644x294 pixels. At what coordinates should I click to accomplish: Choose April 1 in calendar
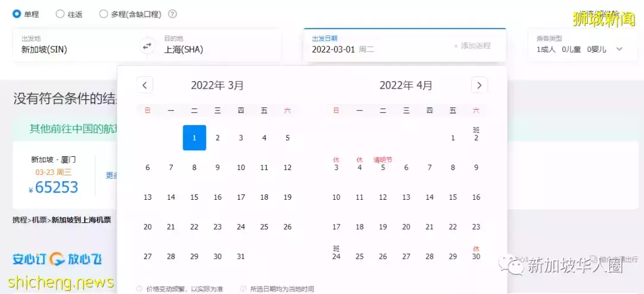pyautogui.click(x=453, y=138)
